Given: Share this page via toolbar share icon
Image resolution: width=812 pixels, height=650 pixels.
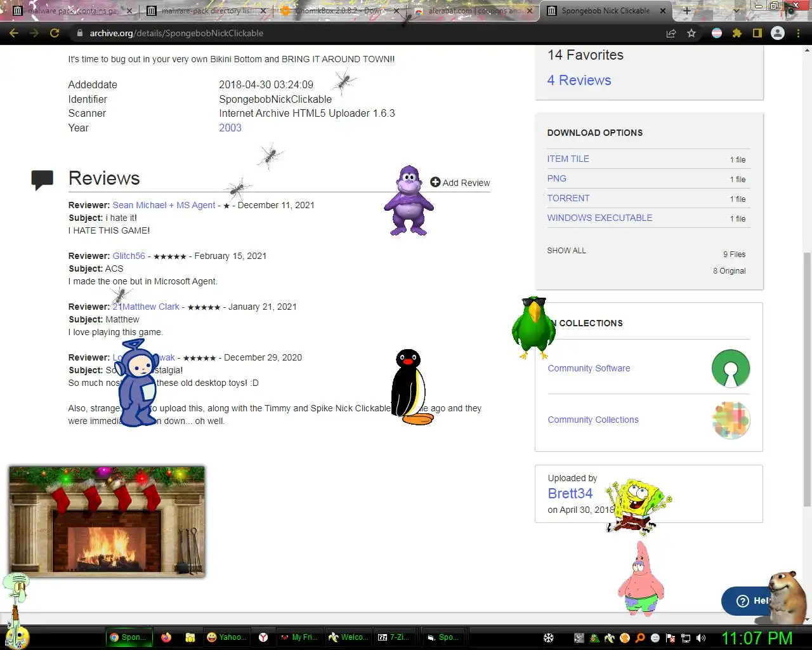Looking at the screenshot, I should point(671,33).
